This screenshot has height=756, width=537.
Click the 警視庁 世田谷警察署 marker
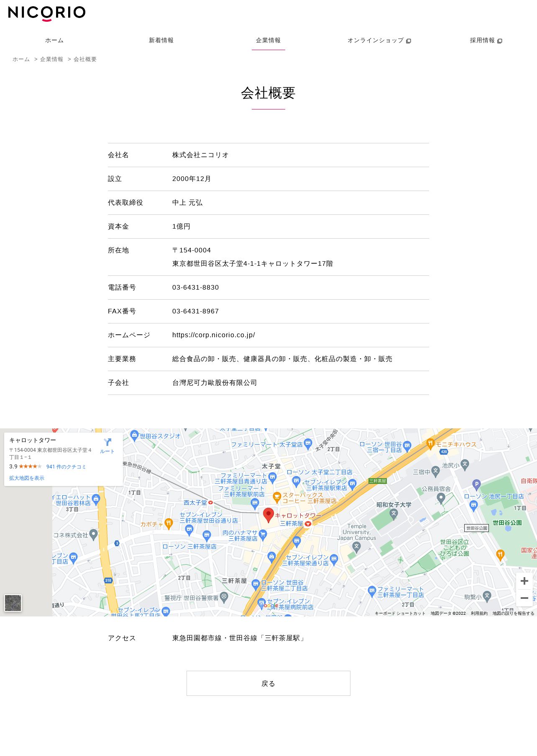tap(224, 597)
